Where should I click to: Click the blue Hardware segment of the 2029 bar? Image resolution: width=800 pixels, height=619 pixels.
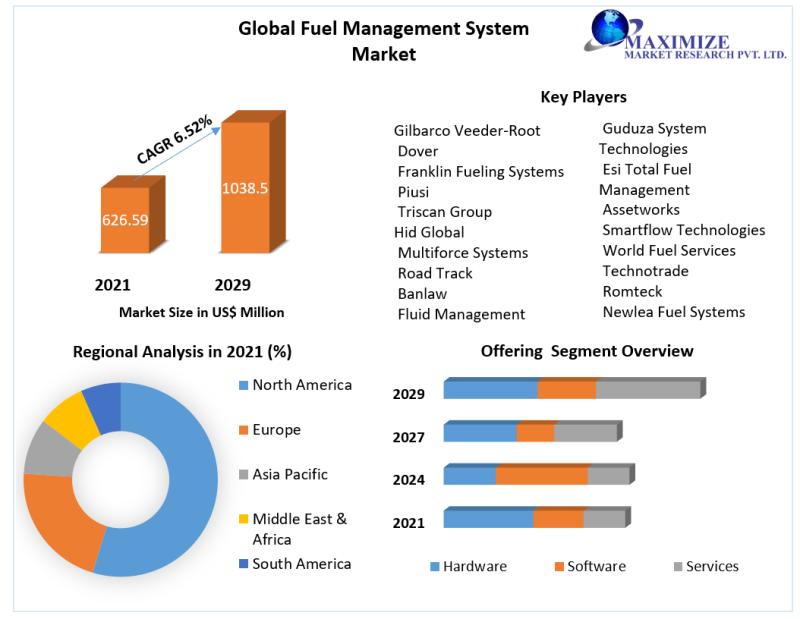491,389
